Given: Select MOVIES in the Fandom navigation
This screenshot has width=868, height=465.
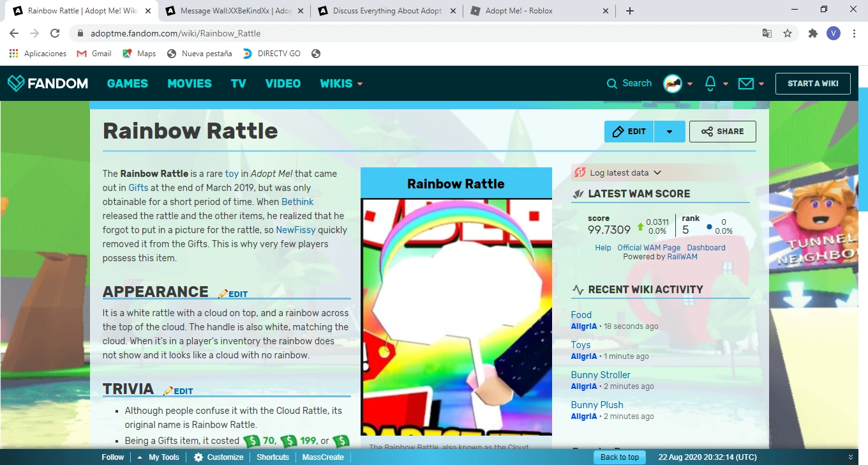Looking at the screenshot, I should pyautogui.click(x=189, y=83).
